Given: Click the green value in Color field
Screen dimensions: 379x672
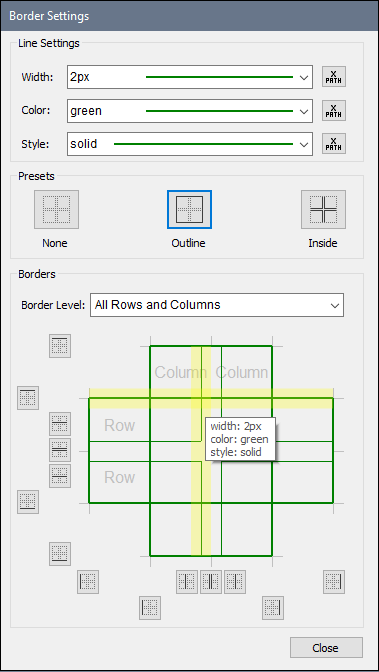Looking at the screenshot, I should click(x=86, y=111).
